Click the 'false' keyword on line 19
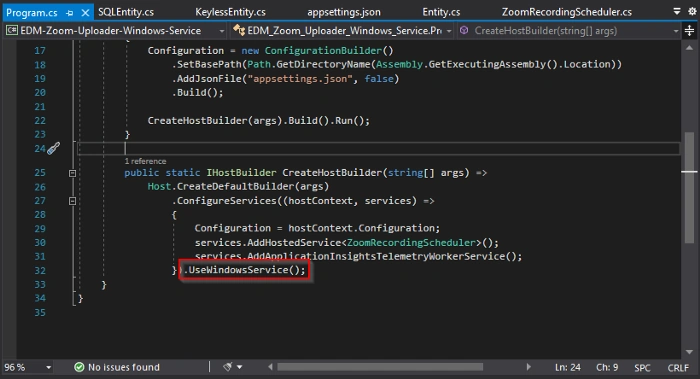Screen dimensions: 700x379 coord(379,79)
